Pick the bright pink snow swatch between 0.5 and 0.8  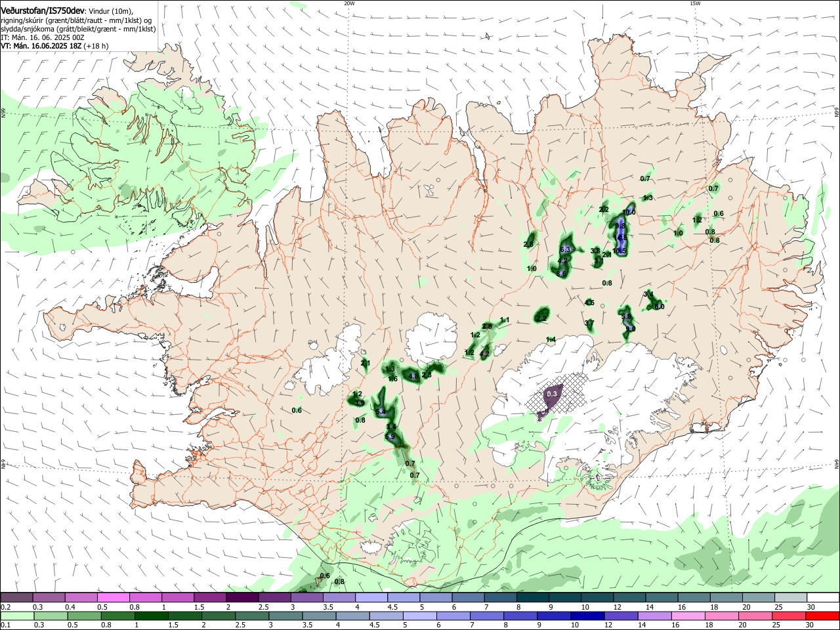113,597
